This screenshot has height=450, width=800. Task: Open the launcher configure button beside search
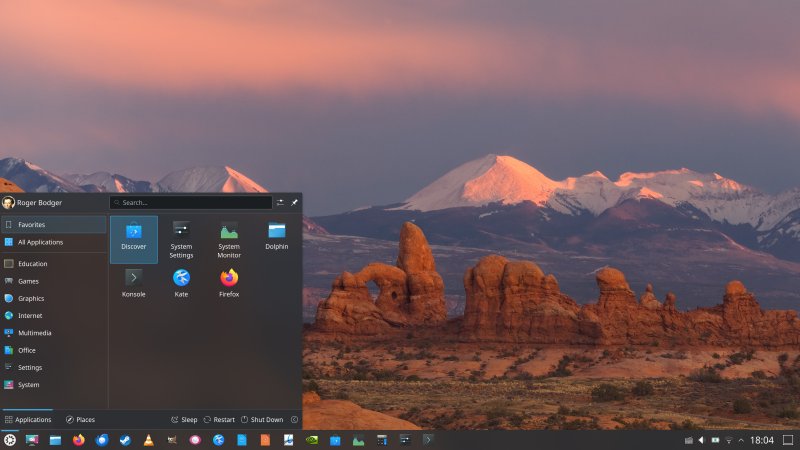click(280, 202)
